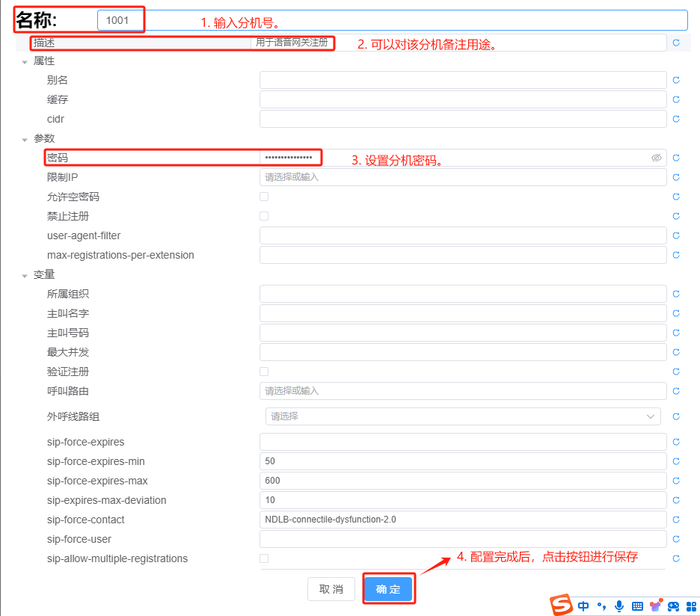
Task: Collapse the 参数 section arrow
Action: [x=25, y=139]
